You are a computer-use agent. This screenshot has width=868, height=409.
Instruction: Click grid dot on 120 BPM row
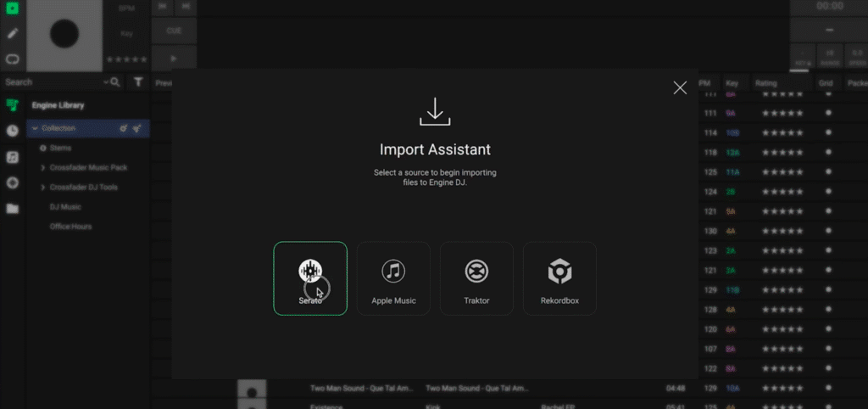click(x=829, y=329)
